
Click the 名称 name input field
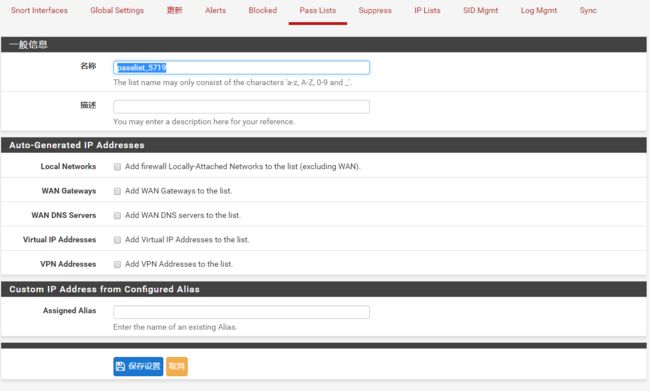241,68
